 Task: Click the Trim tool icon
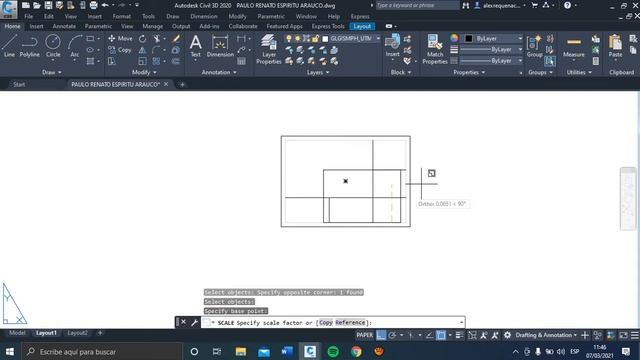(156, 39)
